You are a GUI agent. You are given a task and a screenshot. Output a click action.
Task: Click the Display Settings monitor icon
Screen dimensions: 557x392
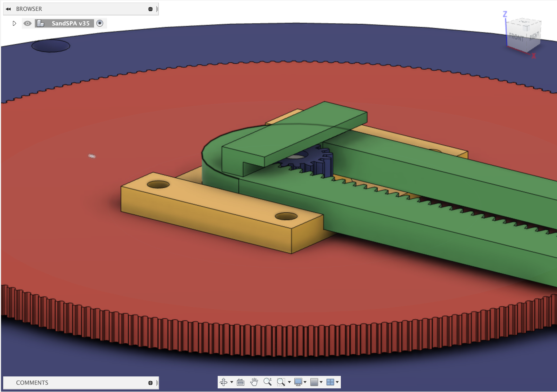click(x=298, y=382)
